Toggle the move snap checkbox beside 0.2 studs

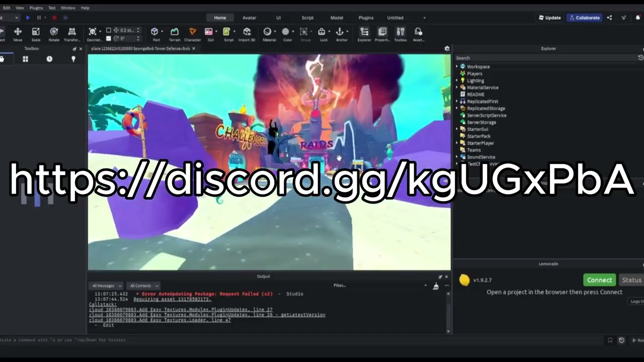tap(109, 30)
